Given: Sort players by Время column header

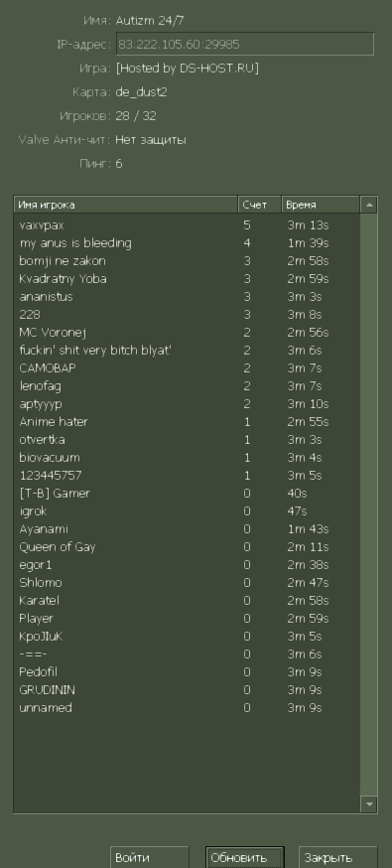Looking at the screenshot, I should pos(321,205).
